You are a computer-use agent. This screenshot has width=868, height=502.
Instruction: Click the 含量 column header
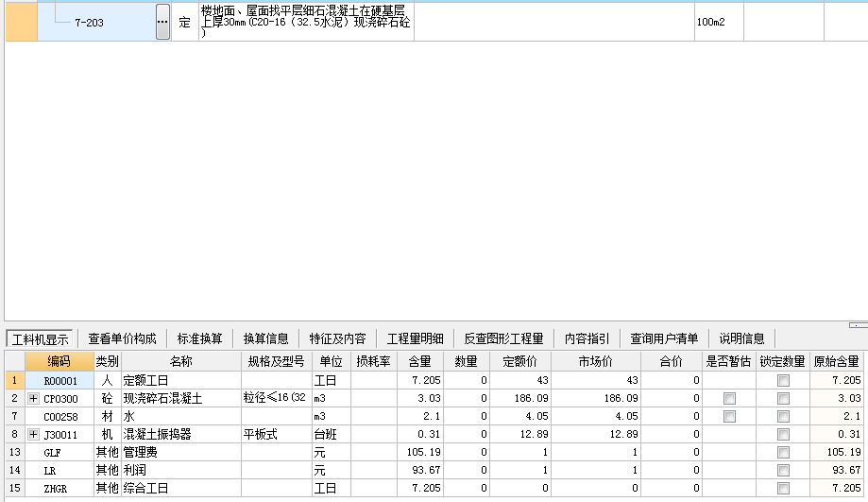point(419,361)
